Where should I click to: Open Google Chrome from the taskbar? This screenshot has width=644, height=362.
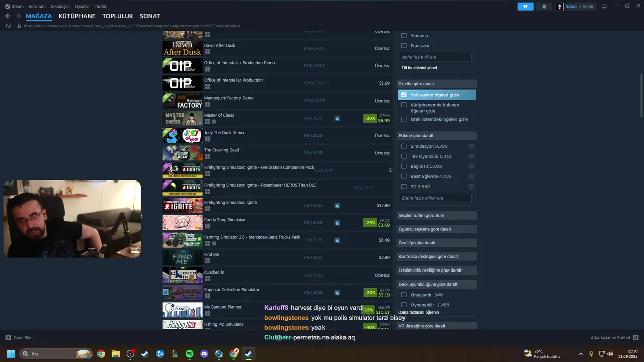(x=101, y=354)
